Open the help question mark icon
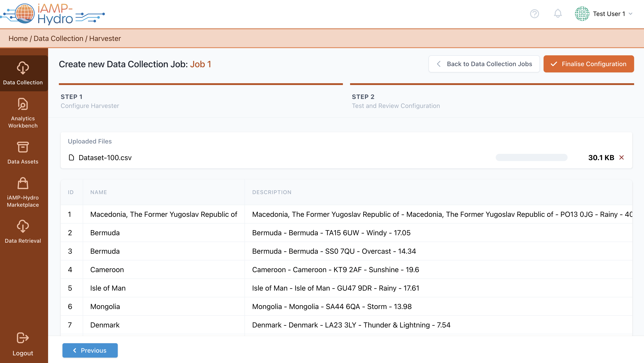This screenshot has width=644, height=363. click(x=534, y=14)
